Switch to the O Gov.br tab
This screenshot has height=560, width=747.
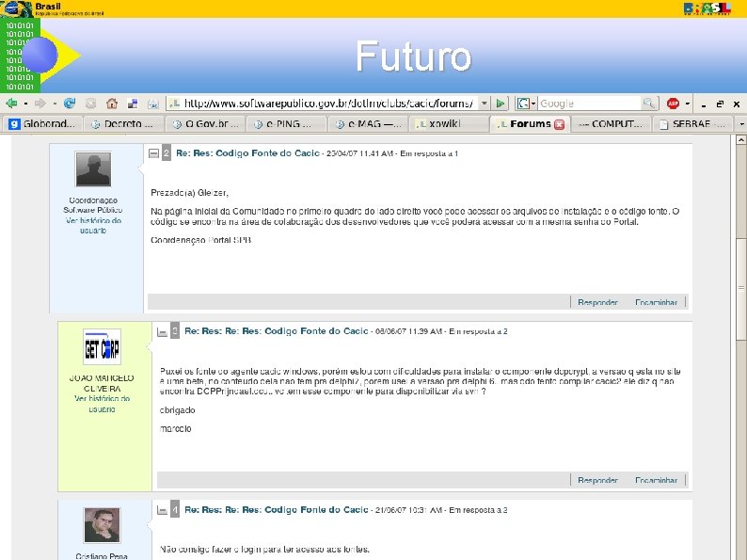[x=206, y=124]
